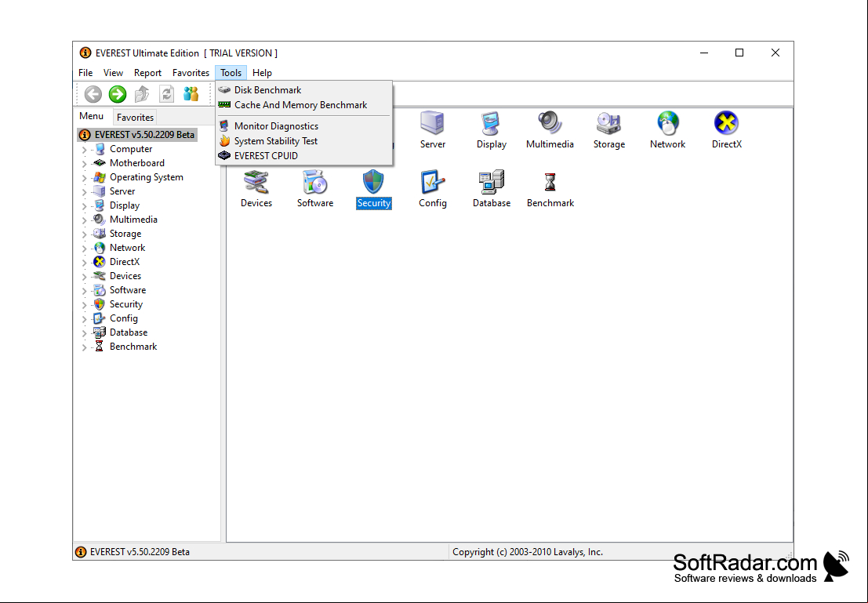Click the green Forward arrow toolbar button

click(118, 94)
